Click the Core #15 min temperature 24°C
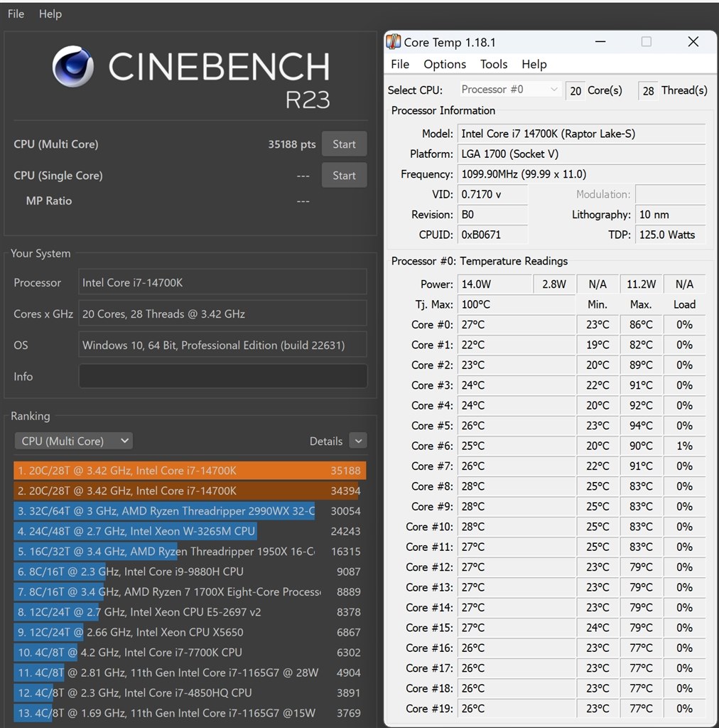719x728 pixels. 598,628
